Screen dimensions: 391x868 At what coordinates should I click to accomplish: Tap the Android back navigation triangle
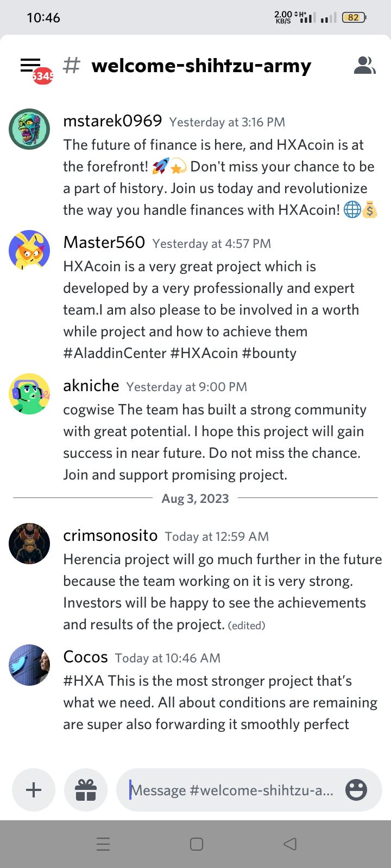click(x=290, y=844)
